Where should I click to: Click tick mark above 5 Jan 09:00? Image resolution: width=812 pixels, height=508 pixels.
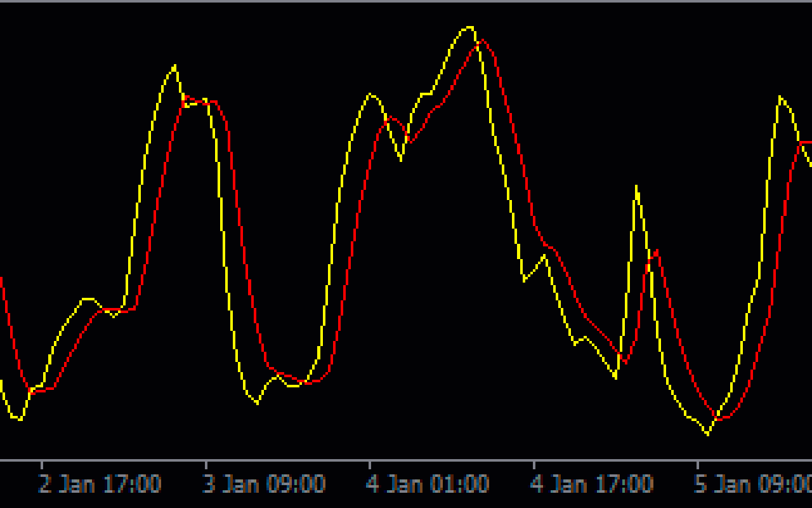697,464
